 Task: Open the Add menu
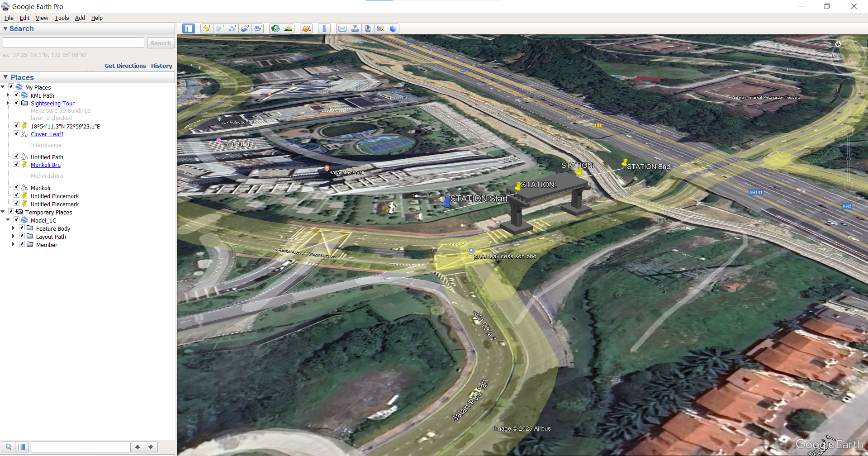click(x=80, y=18)
